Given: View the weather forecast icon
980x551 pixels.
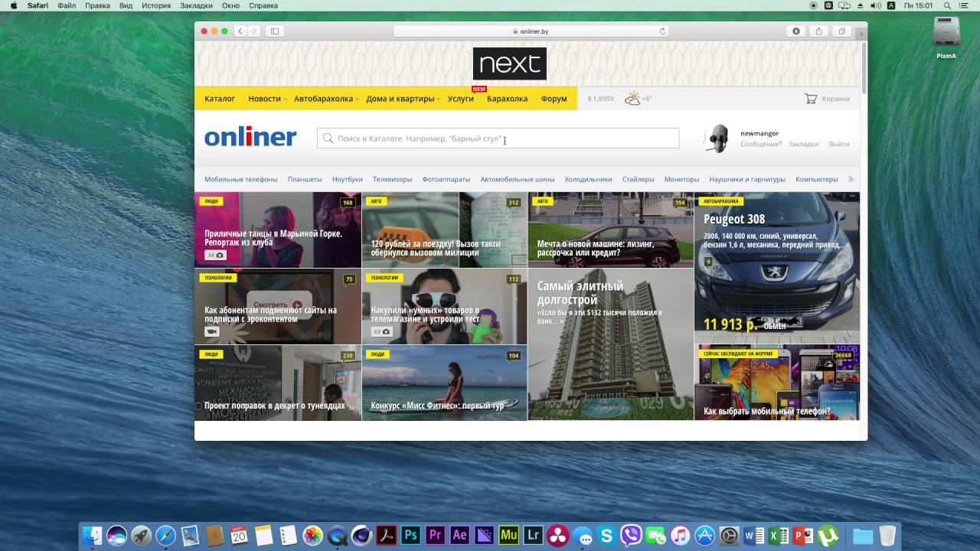Looking at the screenshot, I should pos(632,99).
